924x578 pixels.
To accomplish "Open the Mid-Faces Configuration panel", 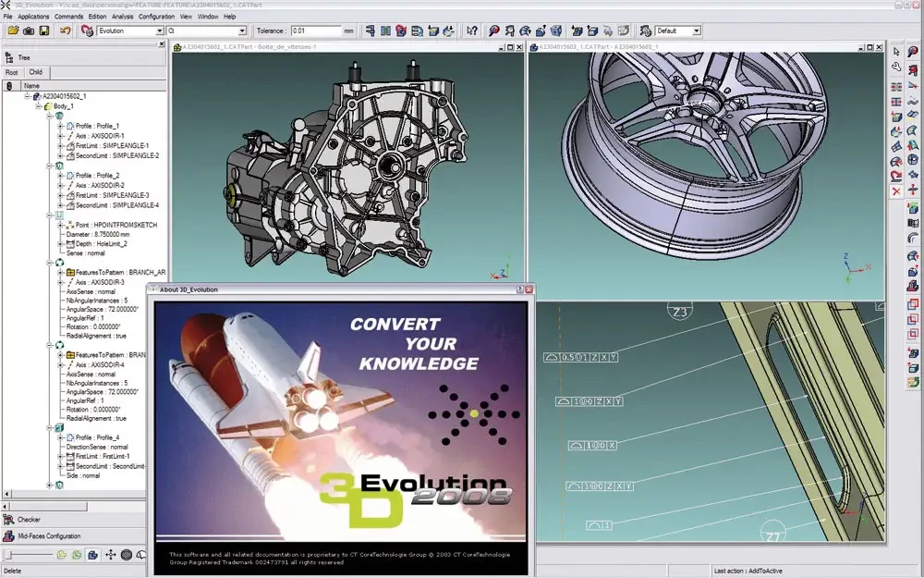I will [x=74, y=536].
